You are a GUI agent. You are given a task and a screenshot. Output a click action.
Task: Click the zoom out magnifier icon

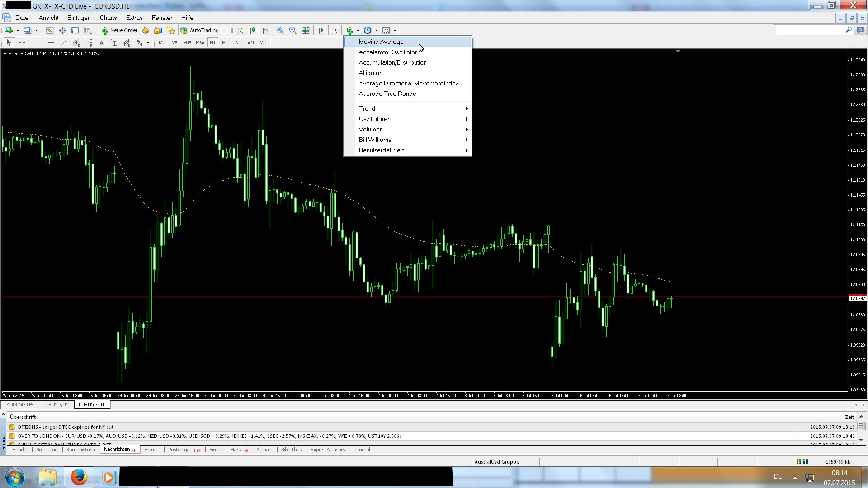(x=293, y=30)
